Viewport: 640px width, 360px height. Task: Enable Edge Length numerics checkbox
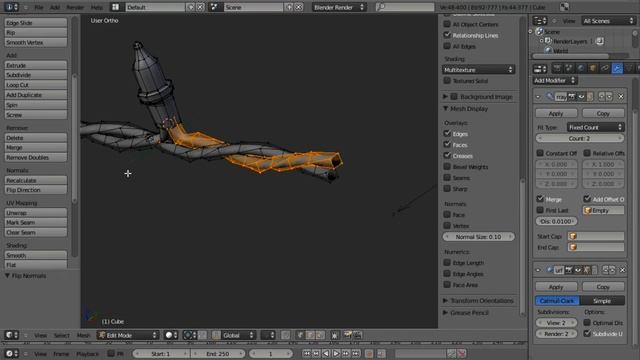point(447,262)
